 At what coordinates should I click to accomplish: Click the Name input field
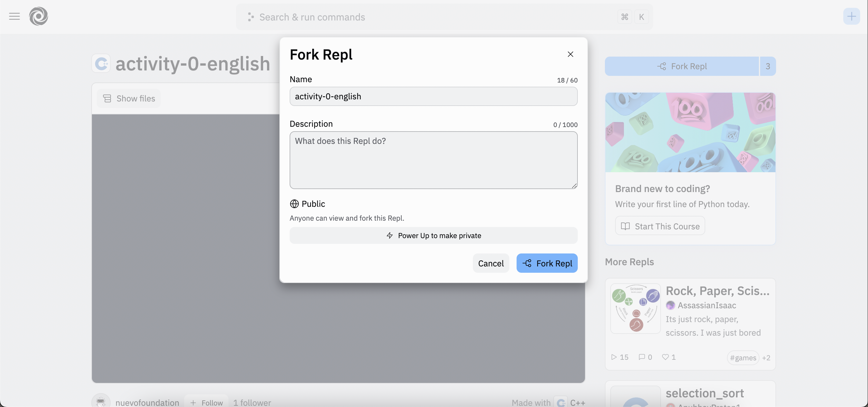coord(433,97)
